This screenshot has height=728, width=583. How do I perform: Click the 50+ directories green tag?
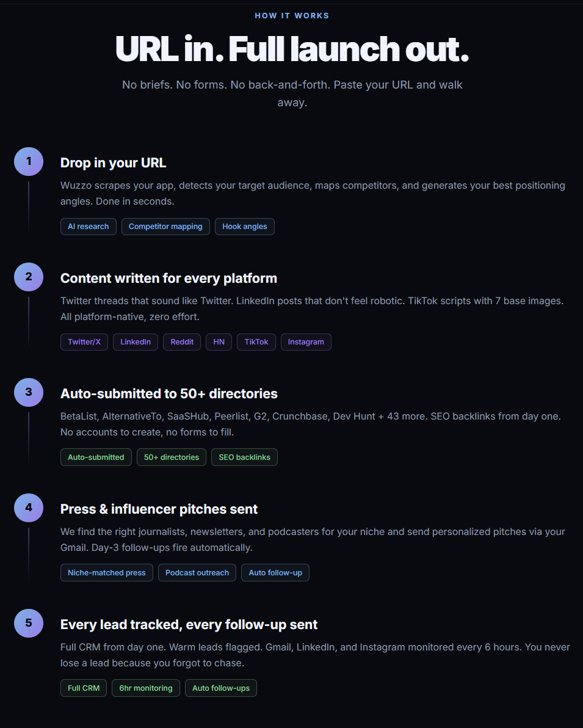[x=172, y=457]
